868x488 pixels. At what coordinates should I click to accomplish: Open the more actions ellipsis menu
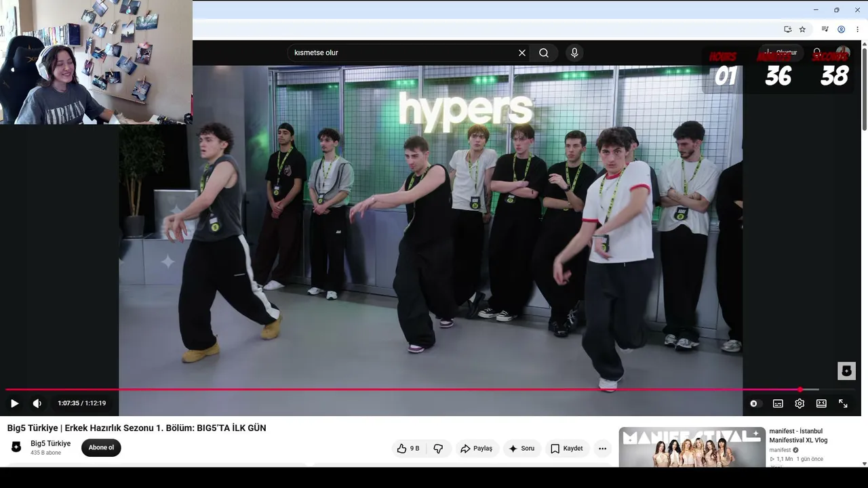click(602, 449)
